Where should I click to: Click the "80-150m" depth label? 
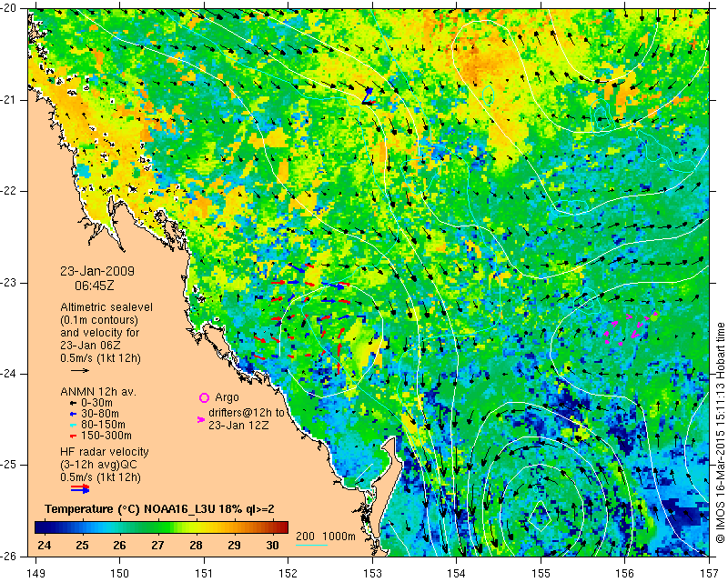[x=103, y=425]
